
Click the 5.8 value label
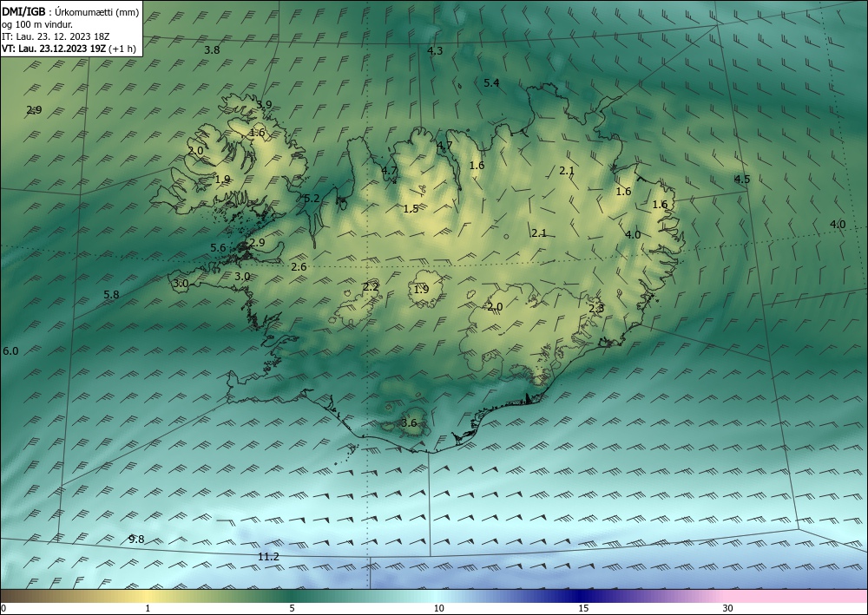[111, 295]
